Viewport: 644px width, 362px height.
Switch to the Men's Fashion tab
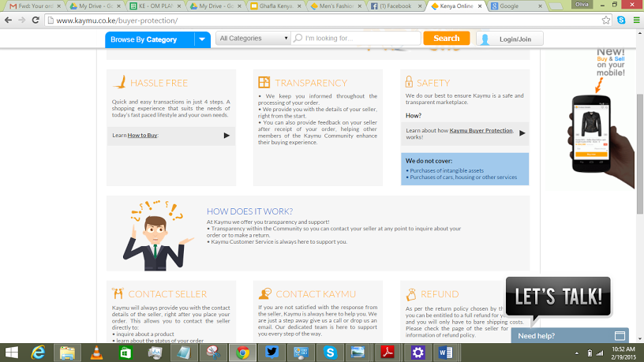(336, 6)
